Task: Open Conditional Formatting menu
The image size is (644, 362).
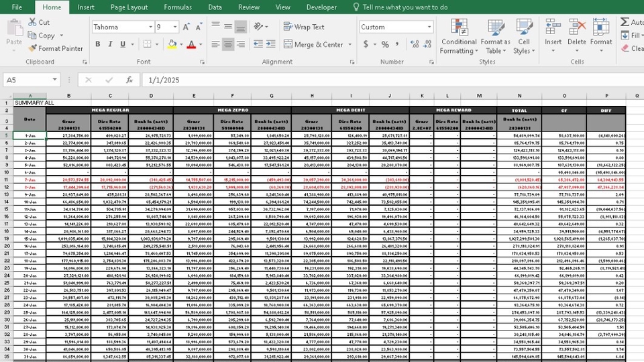Action: coord(459,36)
